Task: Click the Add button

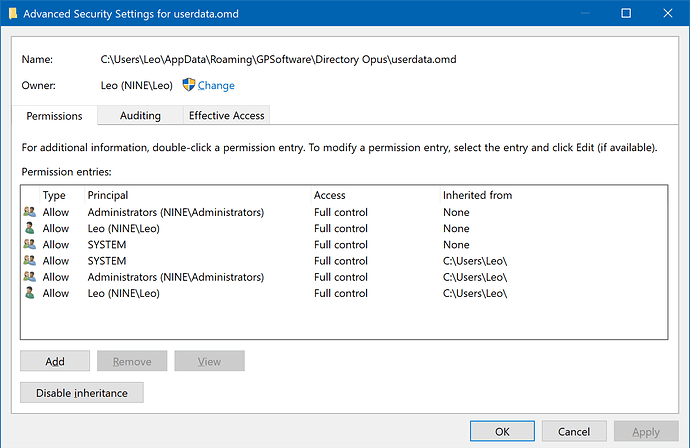Action: [55, 361]
